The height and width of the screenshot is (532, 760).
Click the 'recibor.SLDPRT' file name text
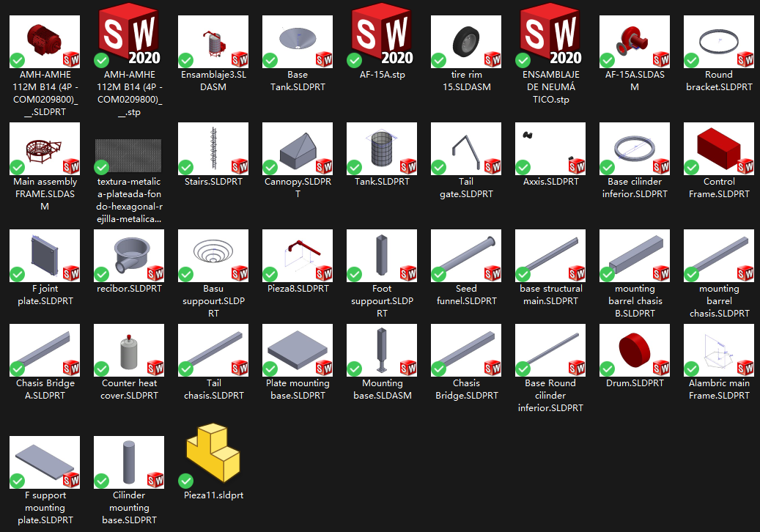click(129, 288)
